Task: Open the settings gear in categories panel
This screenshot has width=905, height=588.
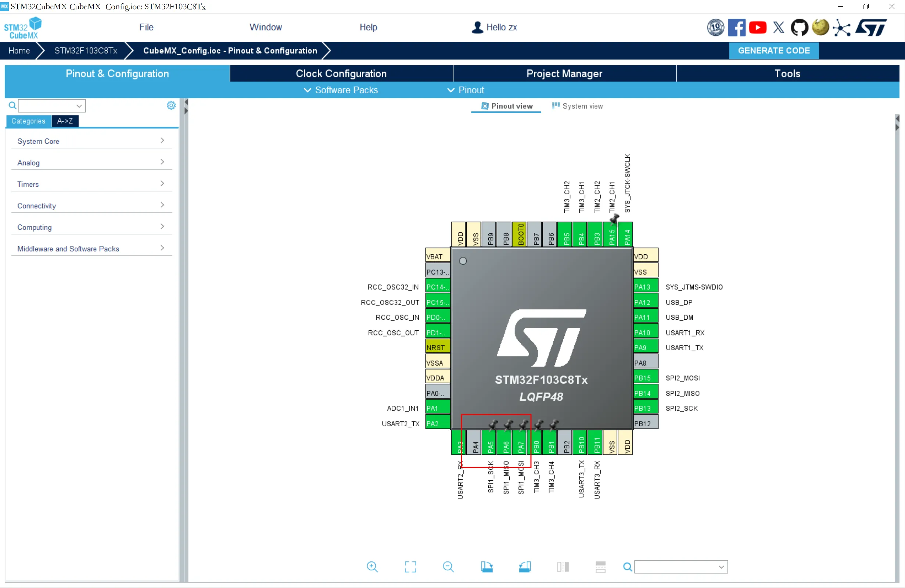Action: (x=171, y=105)
